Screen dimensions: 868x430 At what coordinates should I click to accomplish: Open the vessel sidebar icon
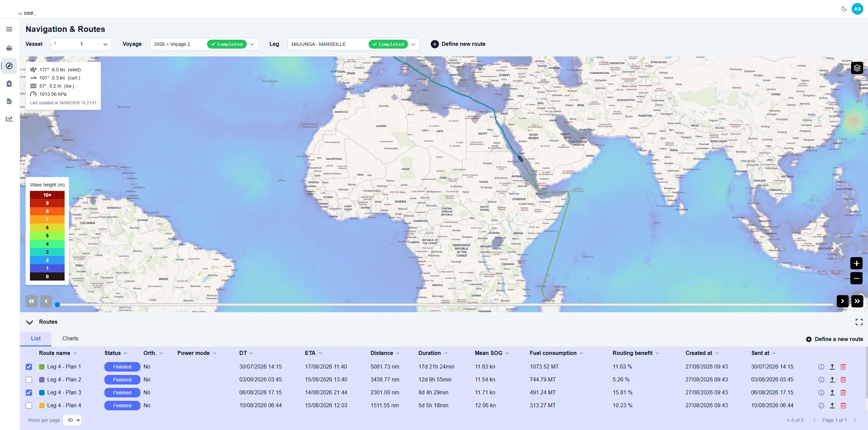[x=9, y=48]
